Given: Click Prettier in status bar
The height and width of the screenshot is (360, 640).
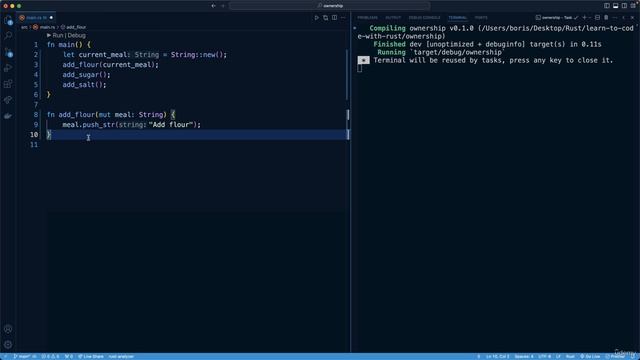Looking at the screenshot, I should [615, 356].
